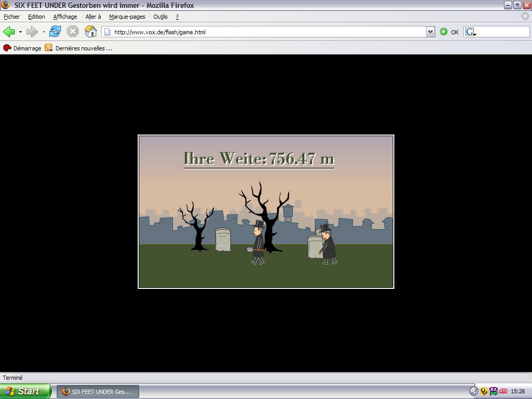Click the Démarrage bookmark
This screenshot has height=399, width=532.
(x=22, y=48)
